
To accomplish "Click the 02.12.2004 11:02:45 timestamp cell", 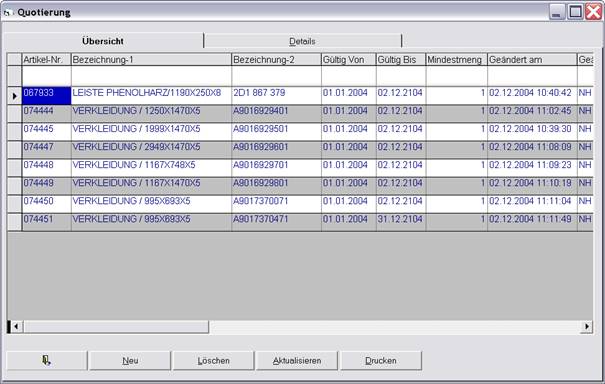I will pos(532,113).
